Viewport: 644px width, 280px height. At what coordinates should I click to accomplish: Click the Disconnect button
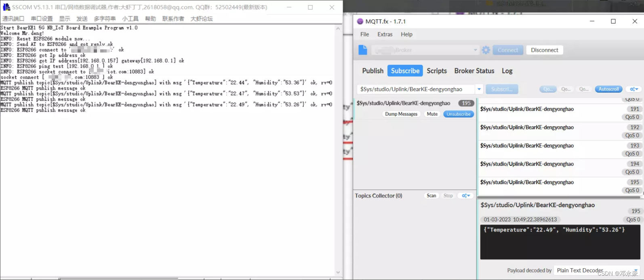click(x=545, y=50)
